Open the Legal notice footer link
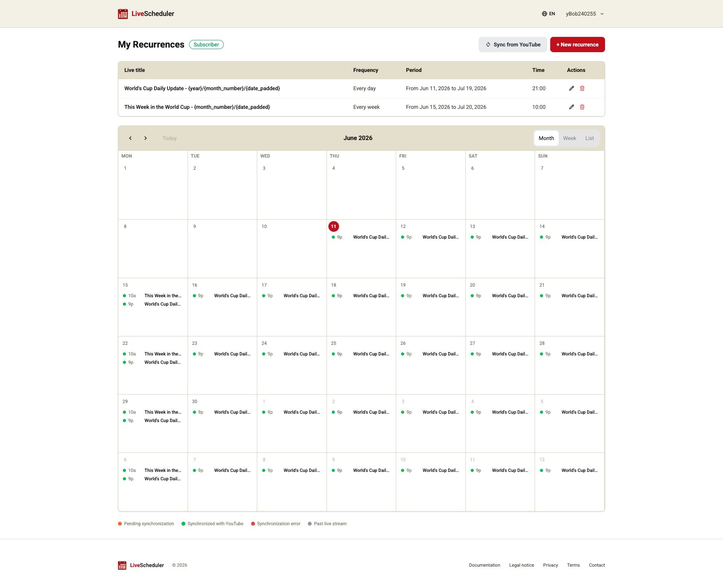Screen dimensions: 723x588 (522, 565)
